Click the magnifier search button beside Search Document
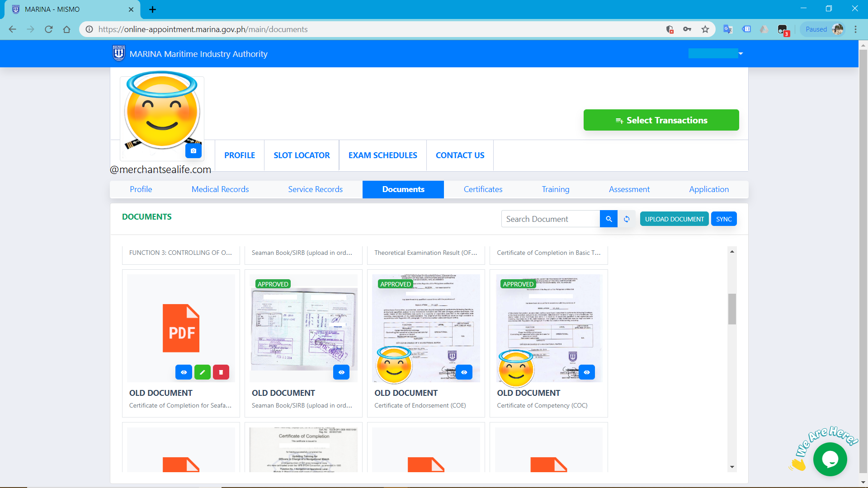 click(x=609, y=219)
